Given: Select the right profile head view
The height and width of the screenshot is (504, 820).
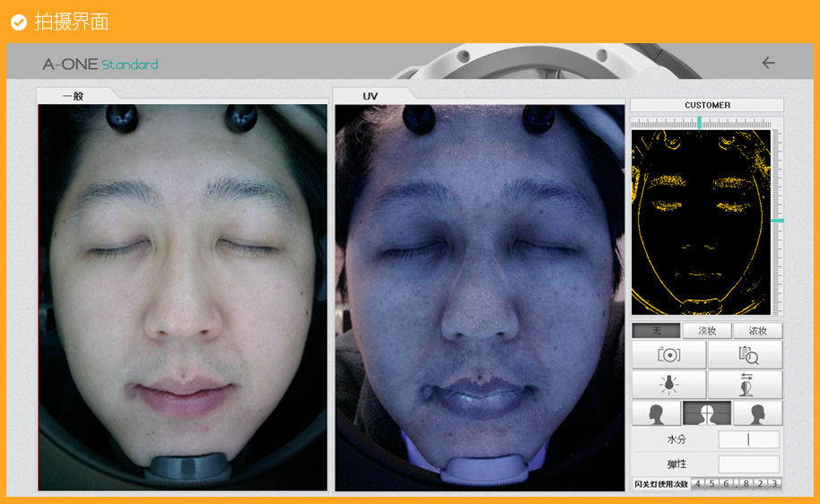Looking at the screenshot, I should 758,413.
